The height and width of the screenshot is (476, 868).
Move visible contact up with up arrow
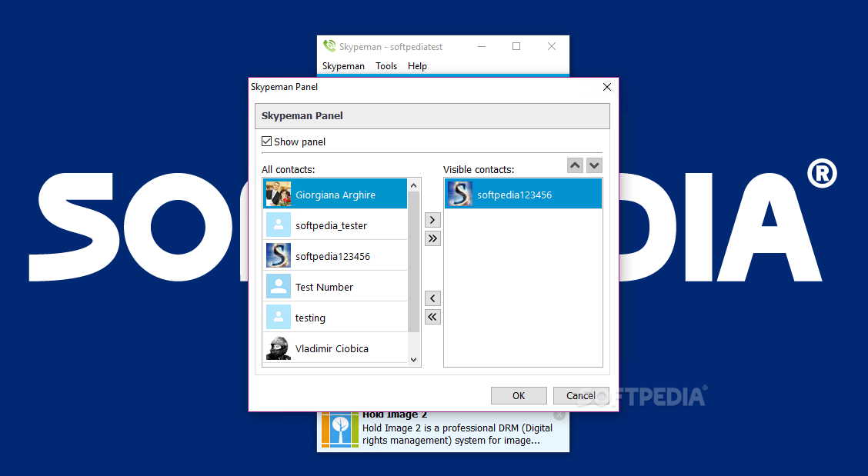575,165
